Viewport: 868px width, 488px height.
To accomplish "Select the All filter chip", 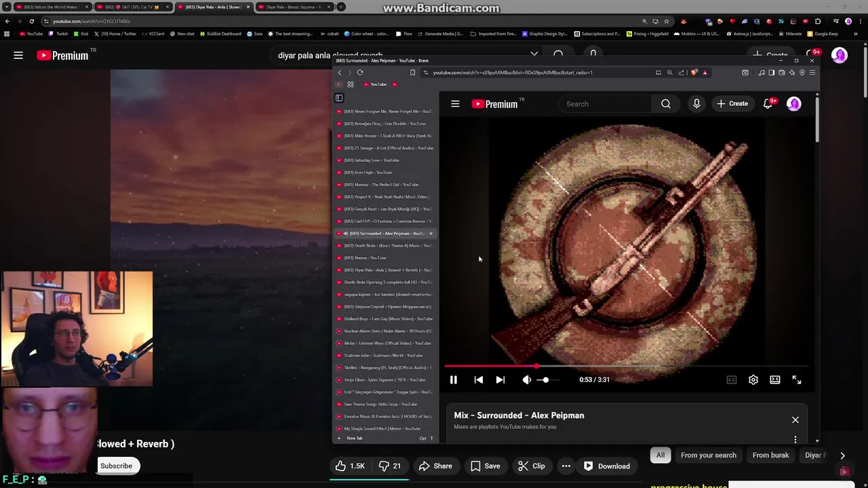I will [660, 455].
